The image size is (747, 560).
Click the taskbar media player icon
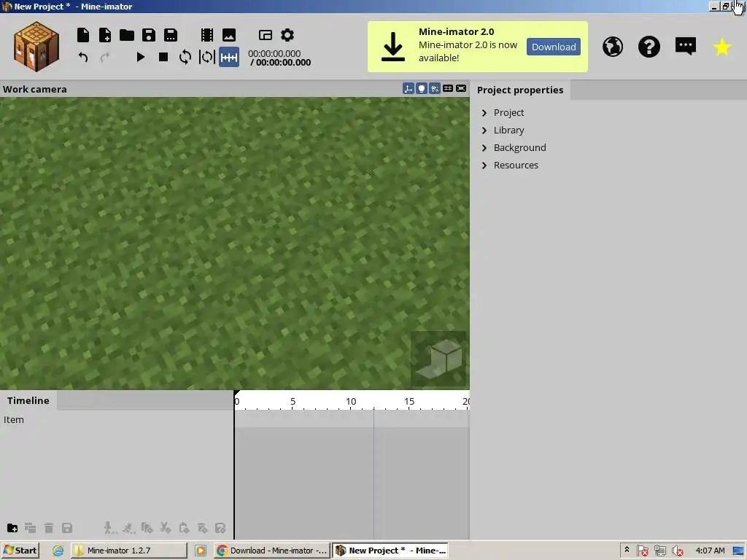(201, 551)
